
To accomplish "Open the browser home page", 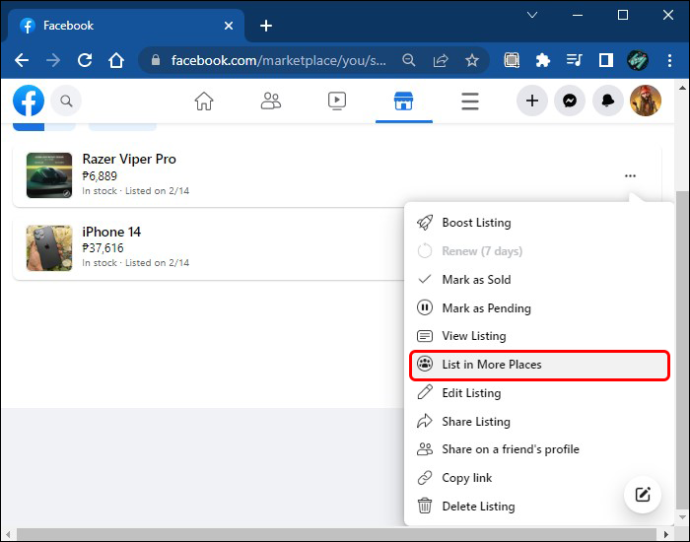I will tap(116, 60).
